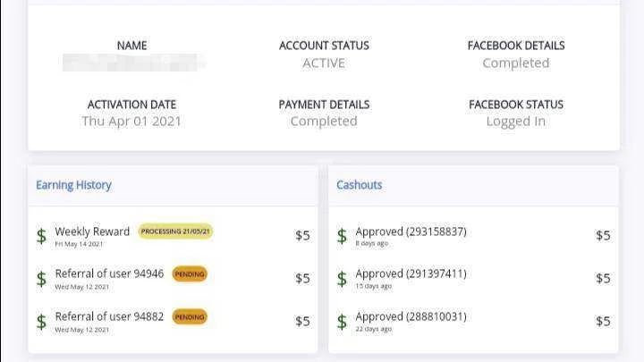Click Facebook Status Logged In text
The image size is (644, 362).
coord(516,121)
